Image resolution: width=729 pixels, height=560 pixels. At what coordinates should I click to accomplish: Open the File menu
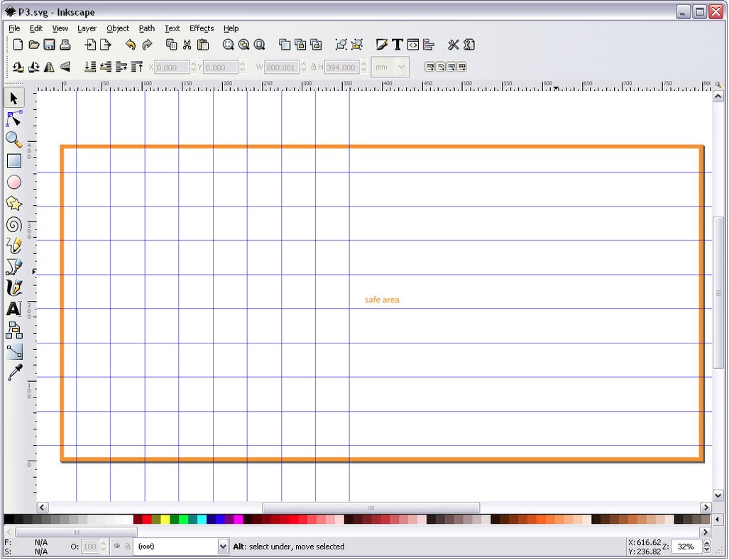coord(14,28)
